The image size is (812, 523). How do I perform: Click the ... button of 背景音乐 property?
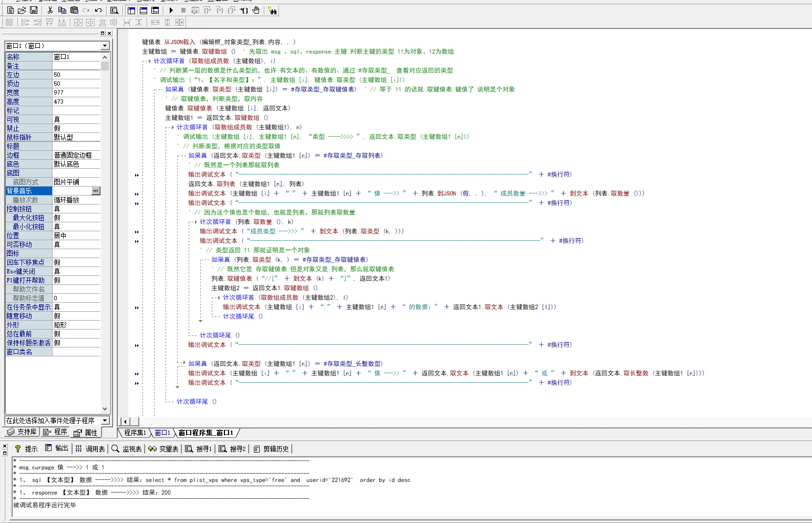coord(96,191)
